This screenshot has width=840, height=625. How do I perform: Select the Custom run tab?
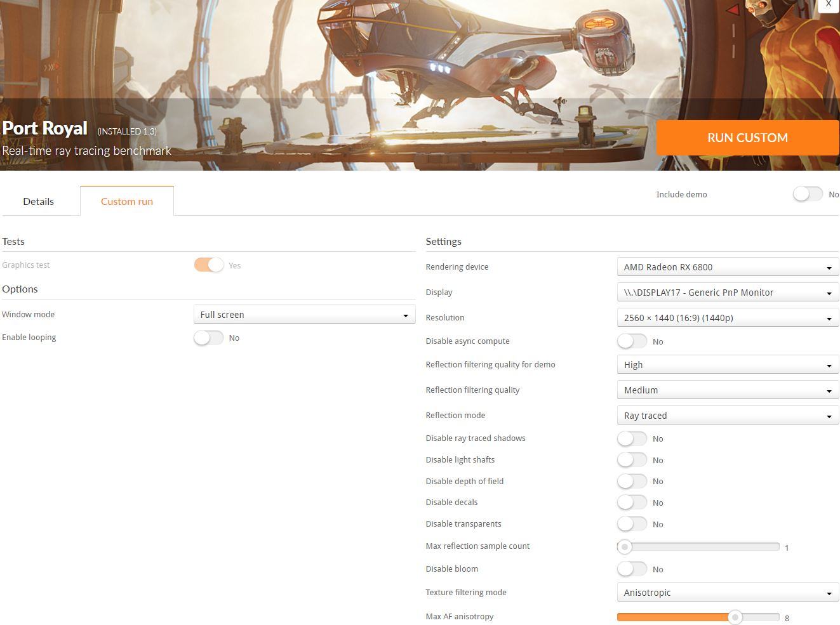(x=127, y=201)
